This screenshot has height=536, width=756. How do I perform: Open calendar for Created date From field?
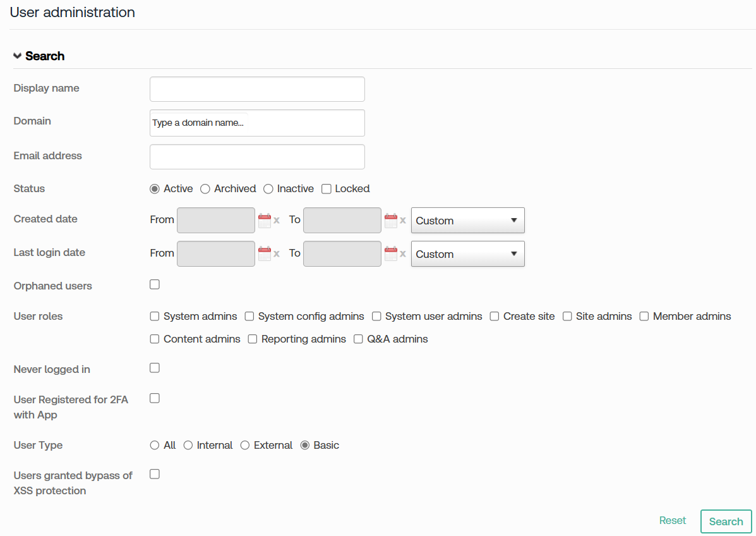(x=264, y=220)
